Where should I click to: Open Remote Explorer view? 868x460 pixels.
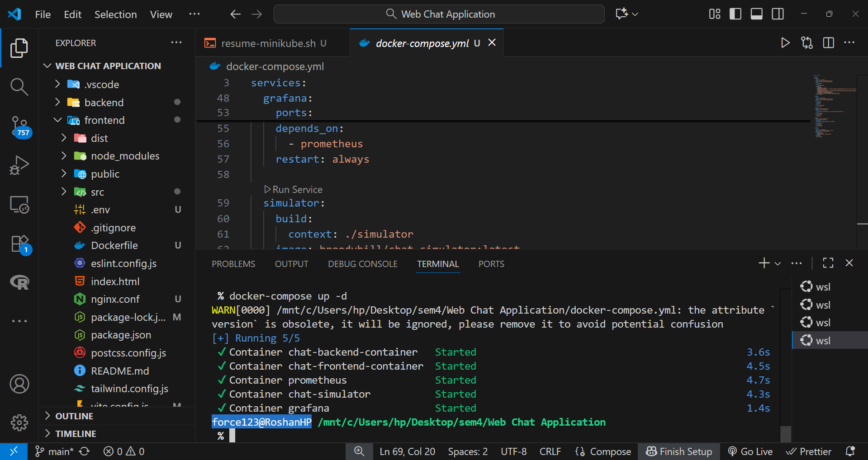(19, 205)
